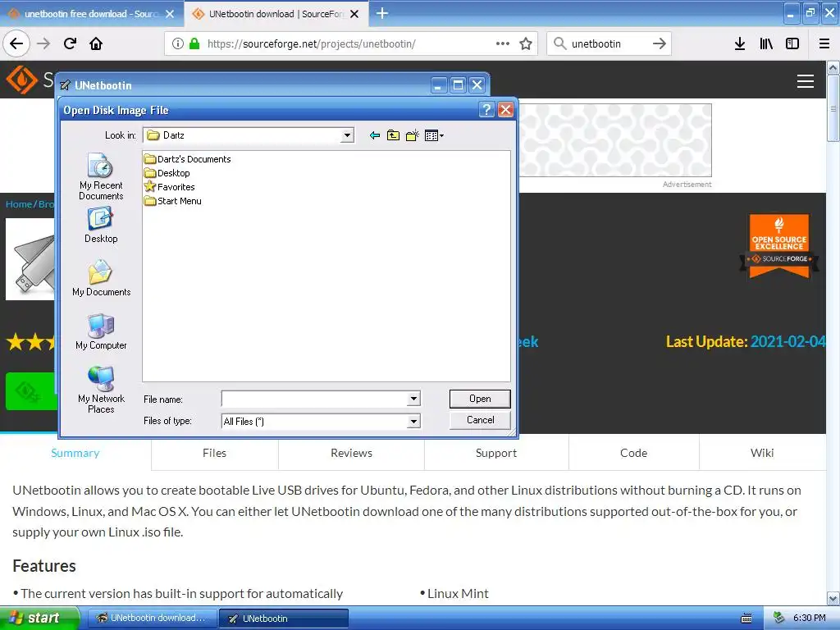The height and width of the screenshot is (630, 840).
Task: Go to the browser home page
Action: click(96, 43)
